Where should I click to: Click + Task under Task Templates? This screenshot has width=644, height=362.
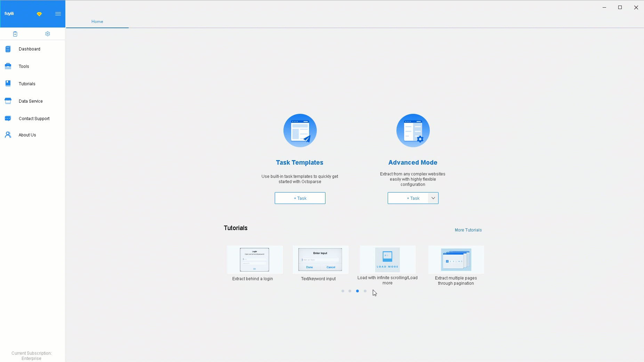point(300,198)
